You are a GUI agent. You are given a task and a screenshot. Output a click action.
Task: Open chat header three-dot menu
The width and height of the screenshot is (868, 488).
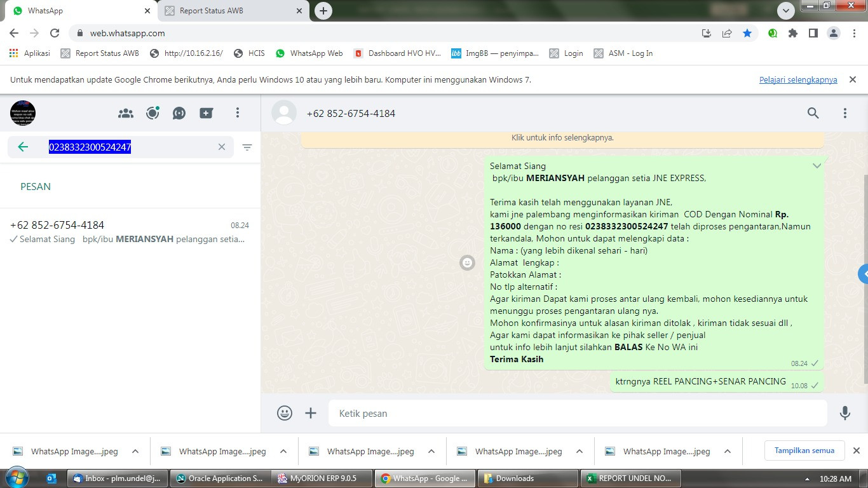[845, 113]
